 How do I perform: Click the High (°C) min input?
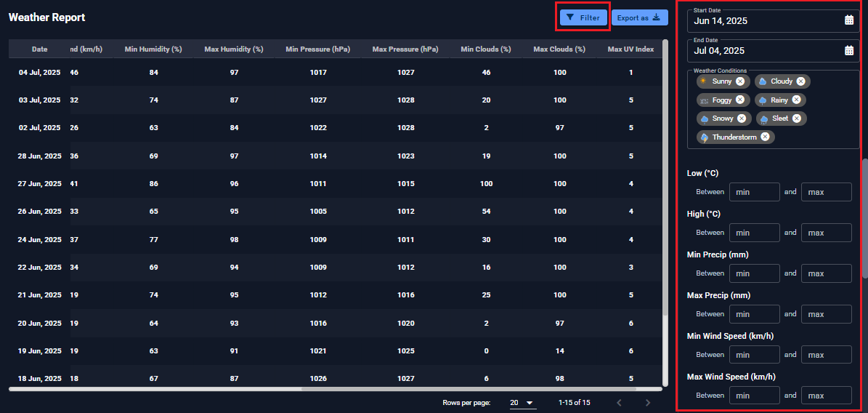[x=755, y=232]
